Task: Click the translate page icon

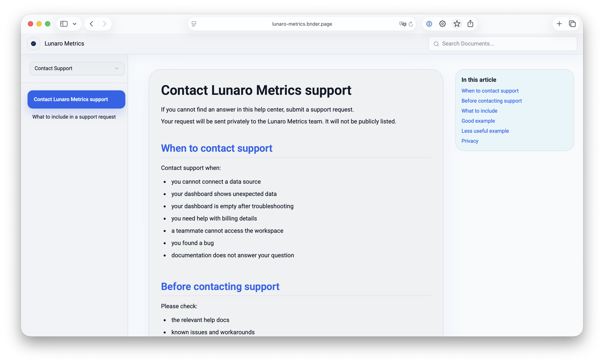Action: point(402,24)
